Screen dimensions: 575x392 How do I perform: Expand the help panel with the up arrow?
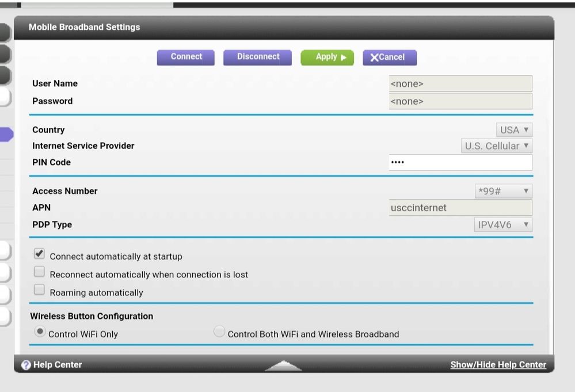tap(283, 366)
